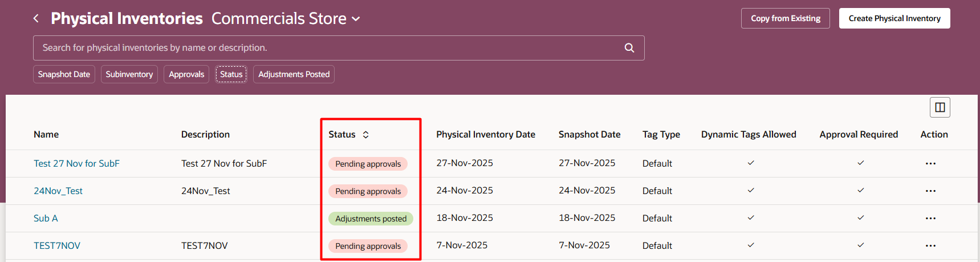Image resolution: width=980 pixels, height=262 pixels.
Task: Click the search magnifier icon
Action: (x=629, y=48)
